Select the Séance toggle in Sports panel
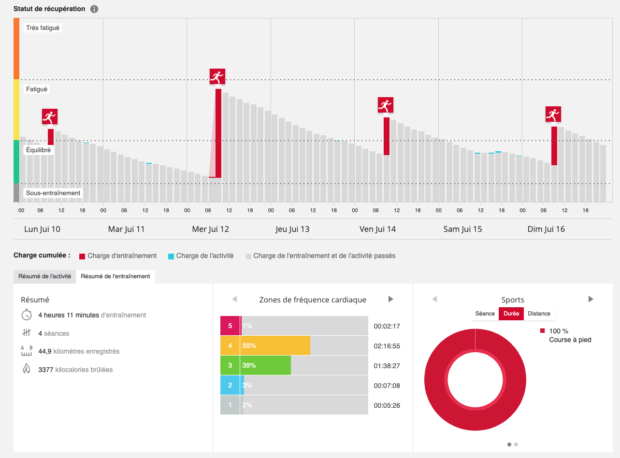Image resolution: width=620 pixels, height=458 pixels. [x=485, y=314]
